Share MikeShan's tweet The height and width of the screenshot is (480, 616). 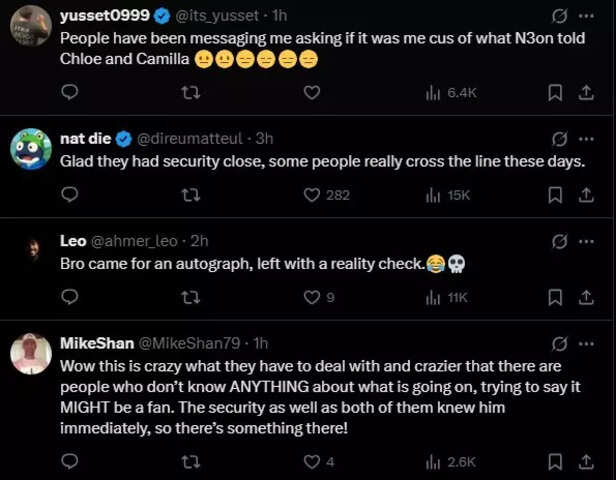(586, 462)
